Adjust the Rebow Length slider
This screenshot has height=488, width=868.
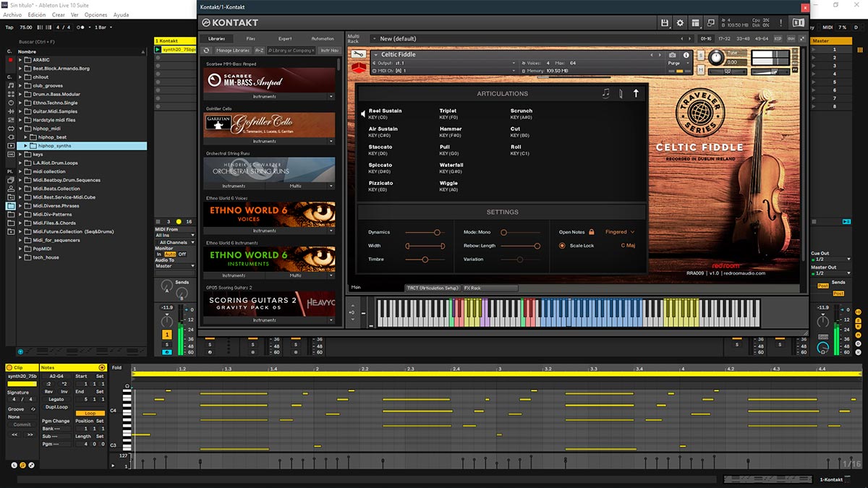pos(521,246)
